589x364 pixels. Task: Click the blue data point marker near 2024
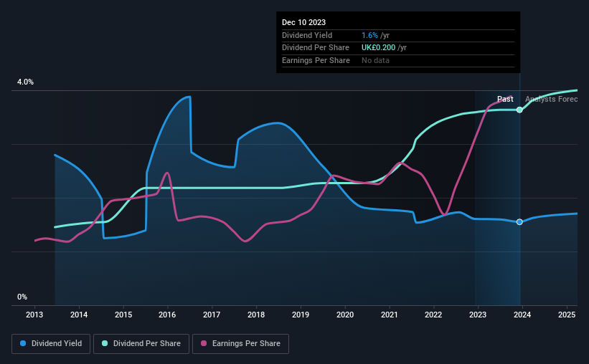click(x=519, y=222)
